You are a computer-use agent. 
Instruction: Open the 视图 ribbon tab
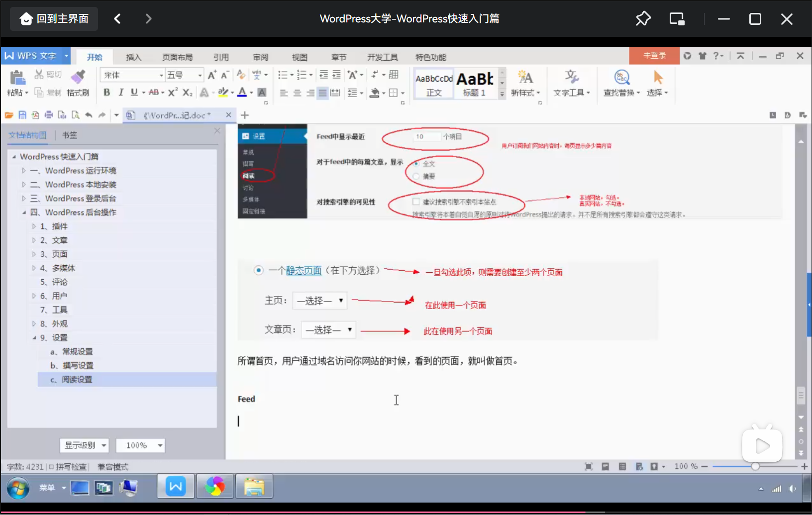pos(300,57)
